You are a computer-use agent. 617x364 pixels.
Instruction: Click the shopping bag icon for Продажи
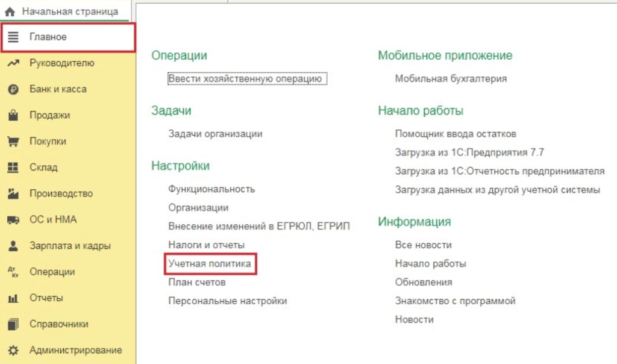tap(13, 115)
